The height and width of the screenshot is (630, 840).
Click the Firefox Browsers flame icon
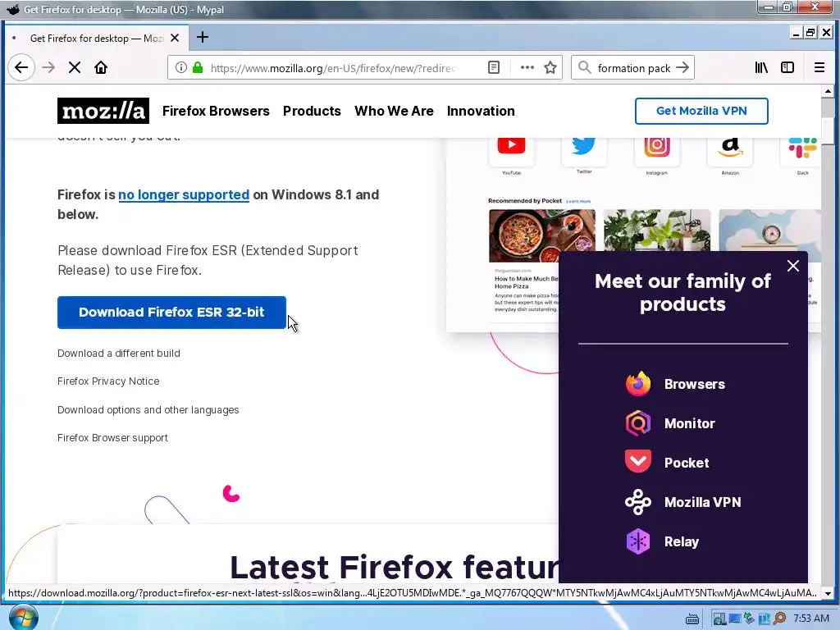(x=638, y=384)
